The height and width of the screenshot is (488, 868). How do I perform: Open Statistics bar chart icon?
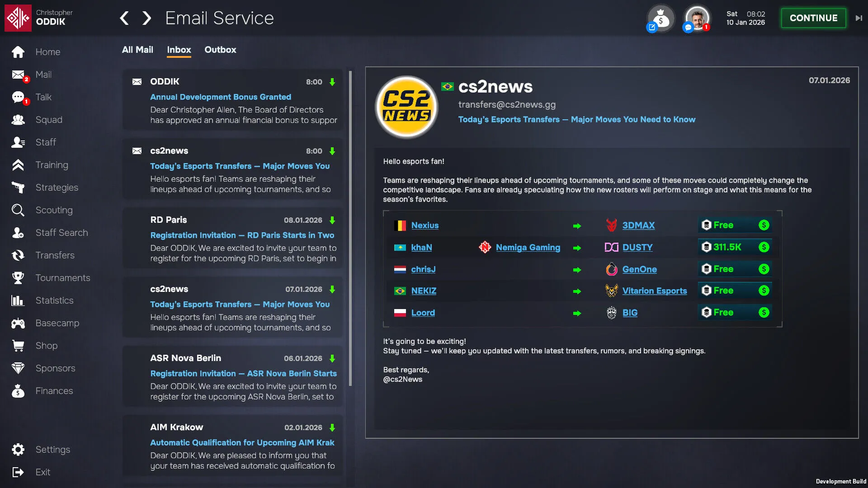click(18, 300)
